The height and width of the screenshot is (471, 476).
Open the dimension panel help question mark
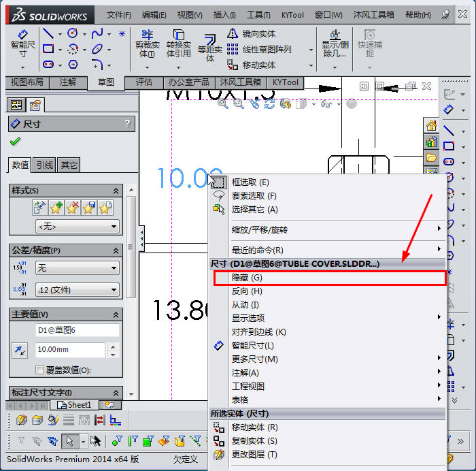pyautogui.click(x=127, y=124)
